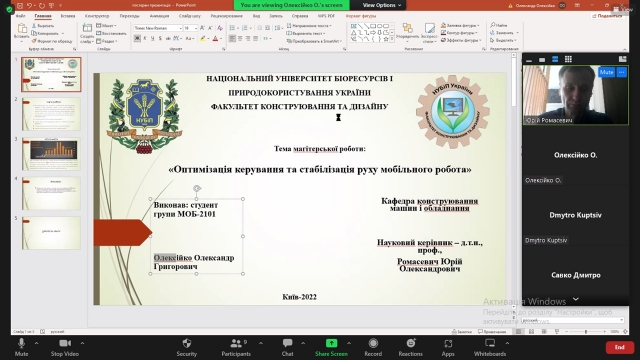The image size is (640, 360).
Task: Toggle Notes (Заметки) pane in status bar
Action: tap(462, 331)
